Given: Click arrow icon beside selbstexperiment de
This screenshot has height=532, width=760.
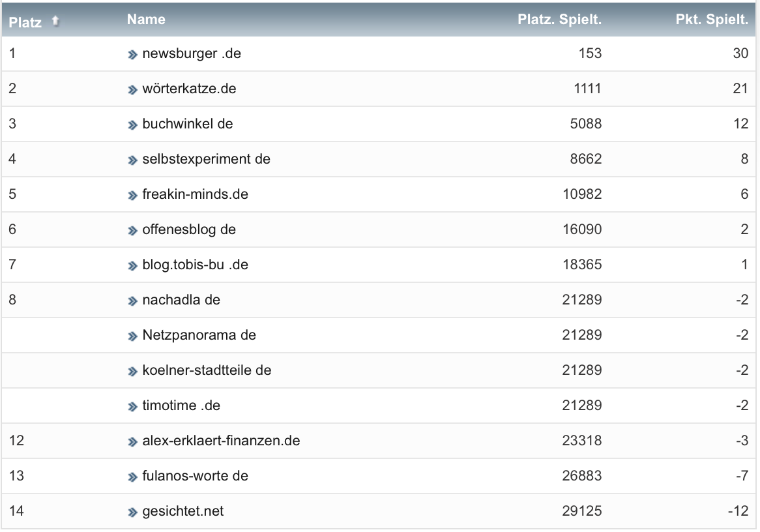Looking at the screenshot, I should point(132,160).
